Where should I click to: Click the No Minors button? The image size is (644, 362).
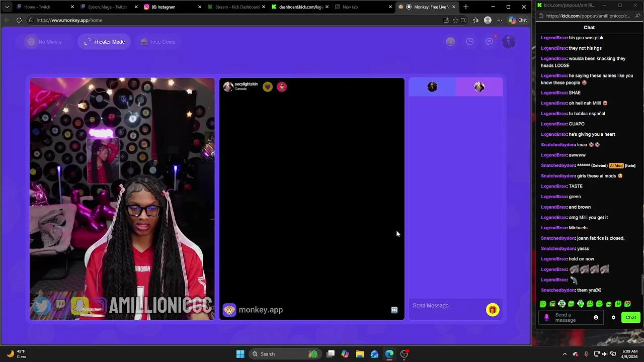tap(44, 42)
